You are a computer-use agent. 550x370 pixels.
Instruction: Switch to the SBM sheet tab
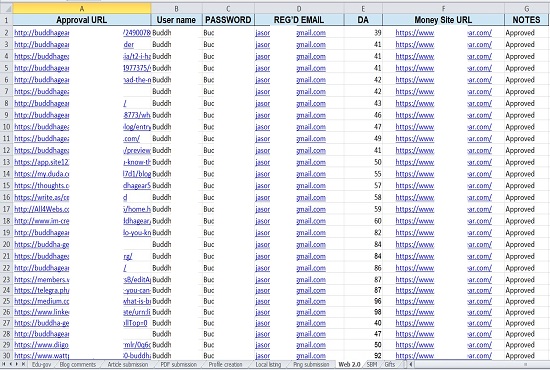[x=372, y=364]
